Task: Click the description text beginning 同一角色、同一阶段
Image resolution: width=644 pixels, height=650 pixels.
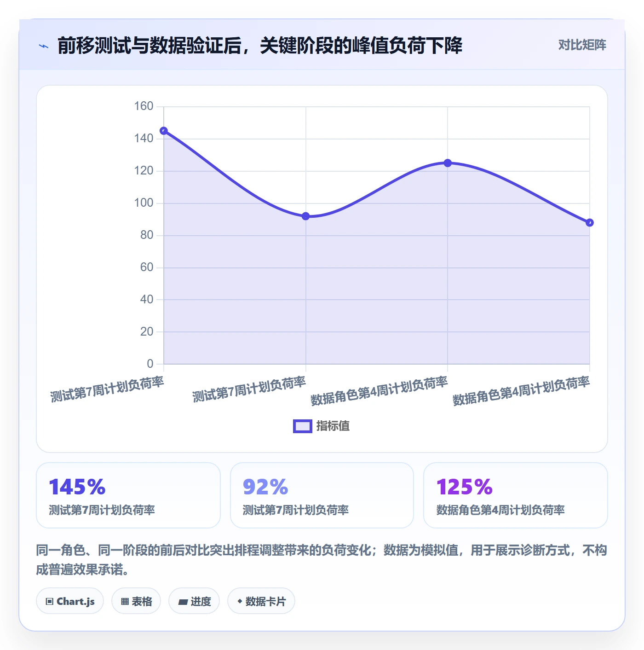Action: (x=322, y=560)
